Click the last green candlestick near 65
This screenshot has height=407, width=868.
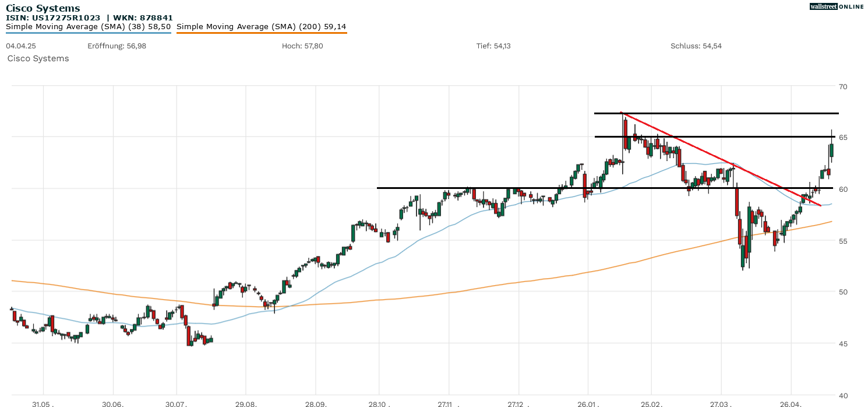point(831,149)
